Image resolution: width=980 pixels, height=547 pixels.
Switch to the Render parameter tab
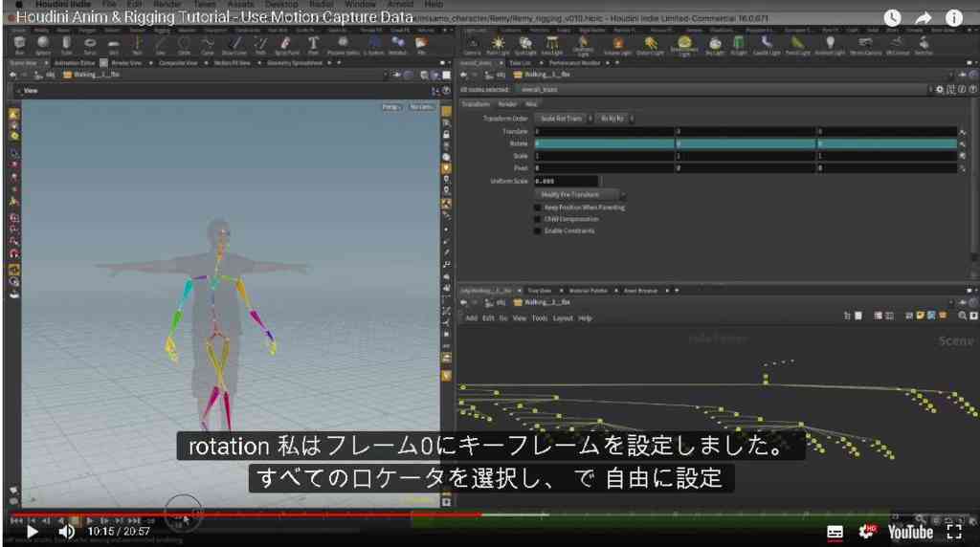507,104
